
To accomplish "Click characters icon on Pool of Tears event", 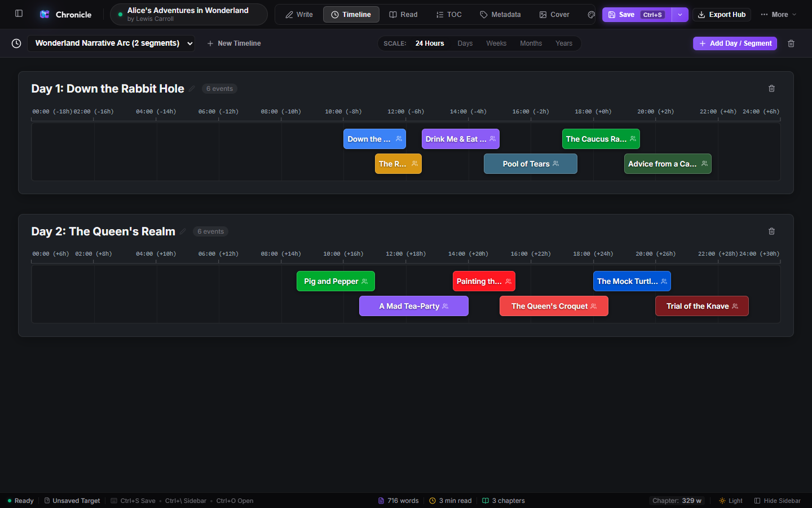I will pos(556,164).
